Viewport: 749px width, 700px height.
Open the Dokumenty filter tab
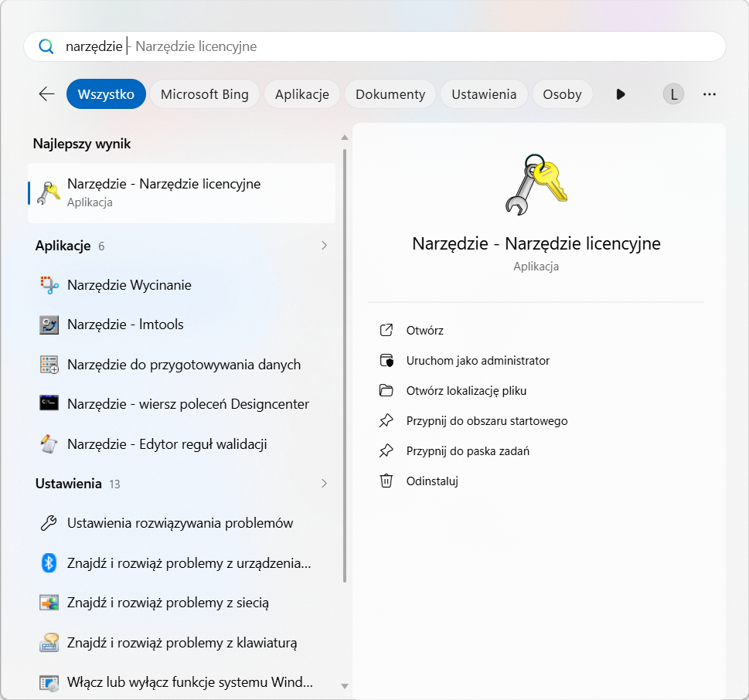coord(390,94)
